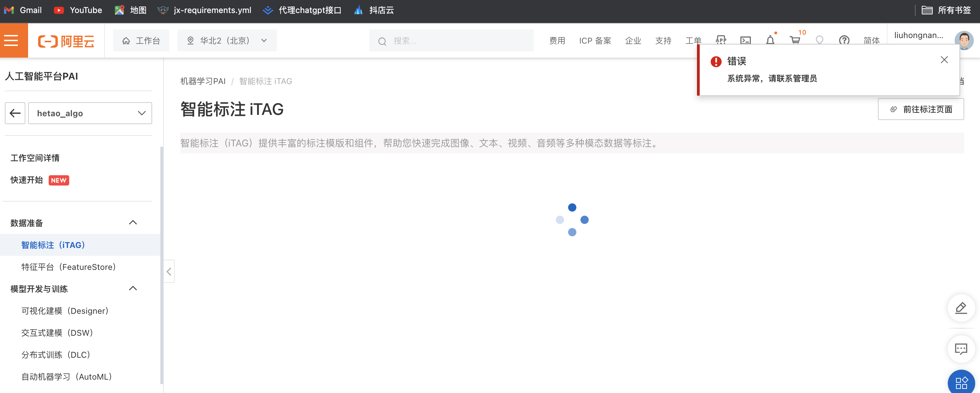
Task: Open 特征平台（FeatureStore）
Action: pyautogui.click(x=69, y=267)
